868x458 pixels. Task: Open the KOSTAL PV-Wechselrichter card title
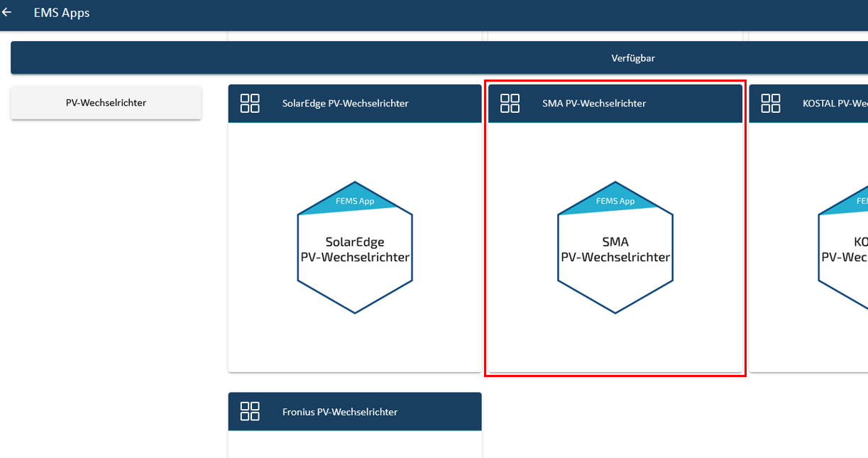coord(835,103)
